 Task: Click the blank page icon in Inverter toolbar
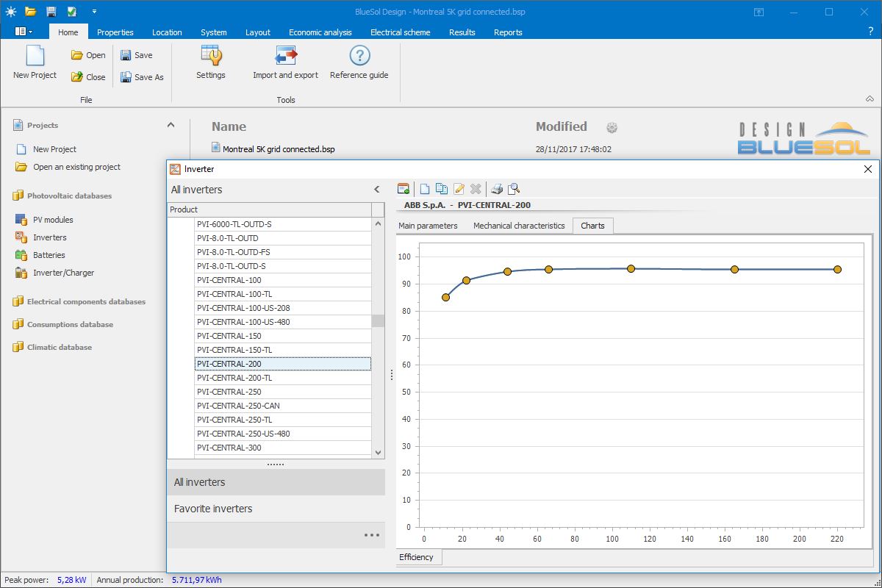point(425,189)
